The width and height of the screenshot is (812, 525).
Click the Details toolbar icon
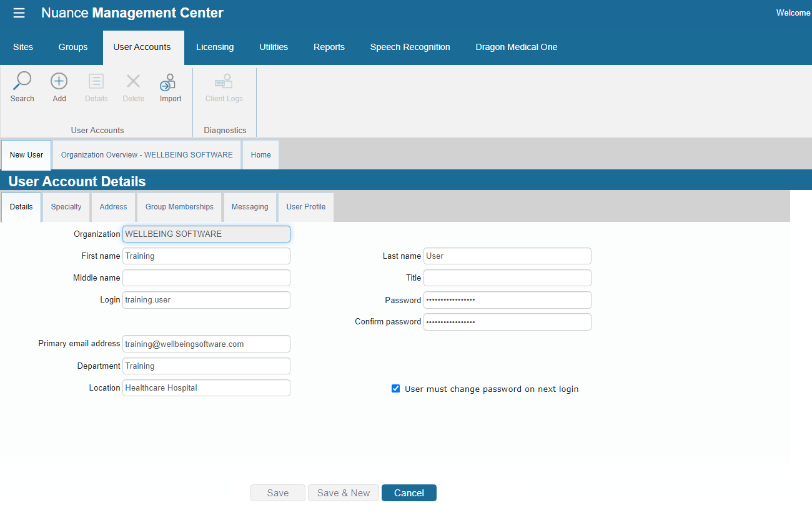(96, 81)
